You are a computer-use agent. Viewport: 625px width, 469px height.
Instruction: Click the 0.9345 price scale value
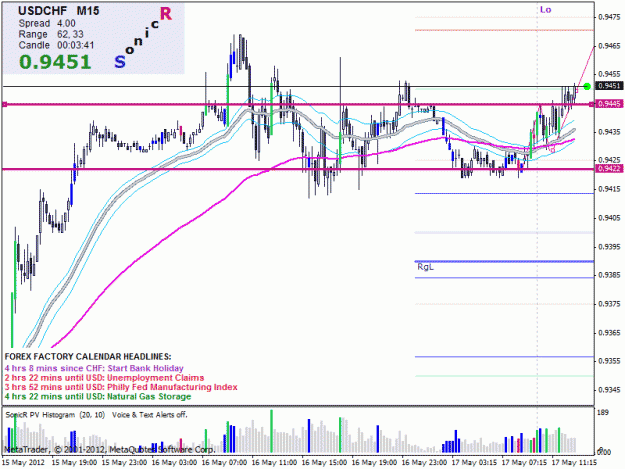(x=610, y=389)
